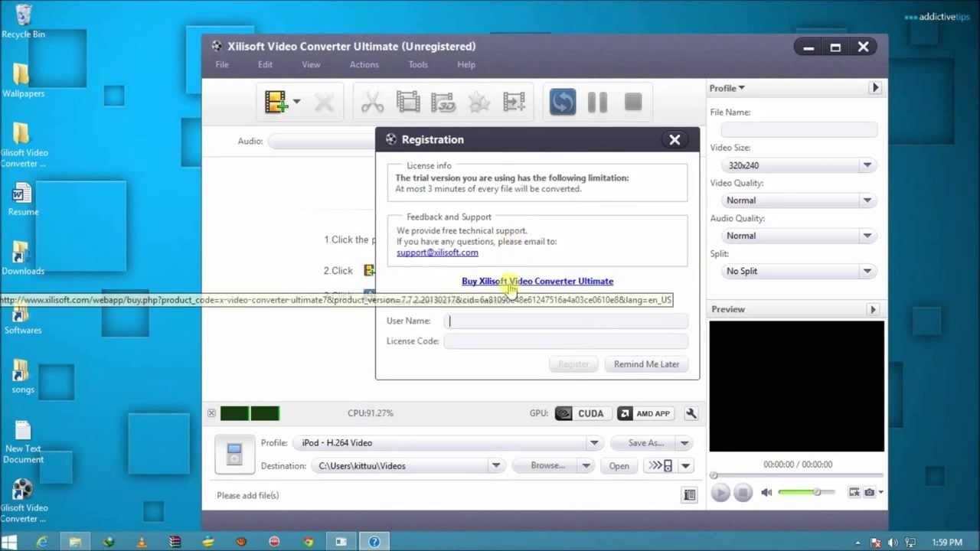Click the snapshot camera icon

[x=870, y=492]
